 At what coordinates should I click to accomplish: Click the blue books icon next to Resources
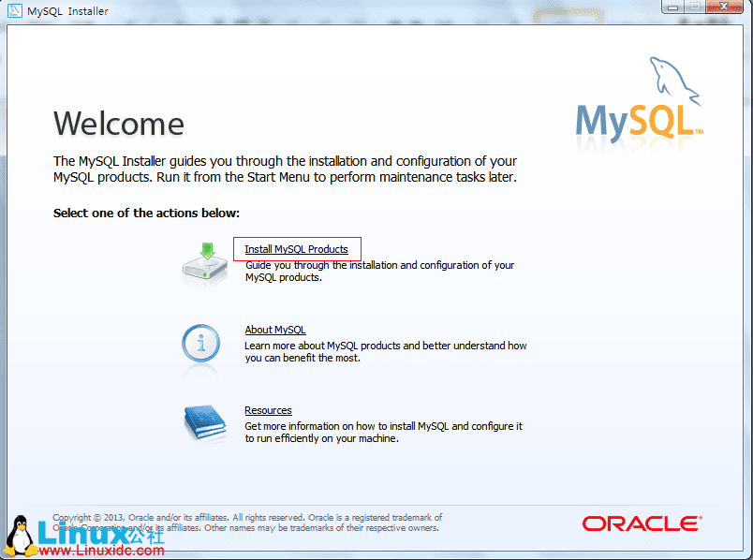(205, 423)
